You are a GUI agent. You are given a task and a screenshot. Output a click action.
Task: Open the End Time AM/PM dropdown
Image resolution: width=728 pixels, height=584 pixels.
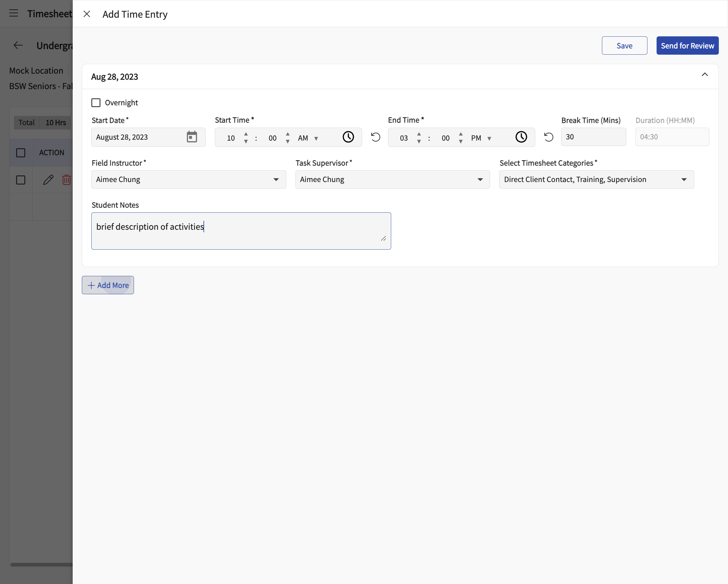click(481, 138)
